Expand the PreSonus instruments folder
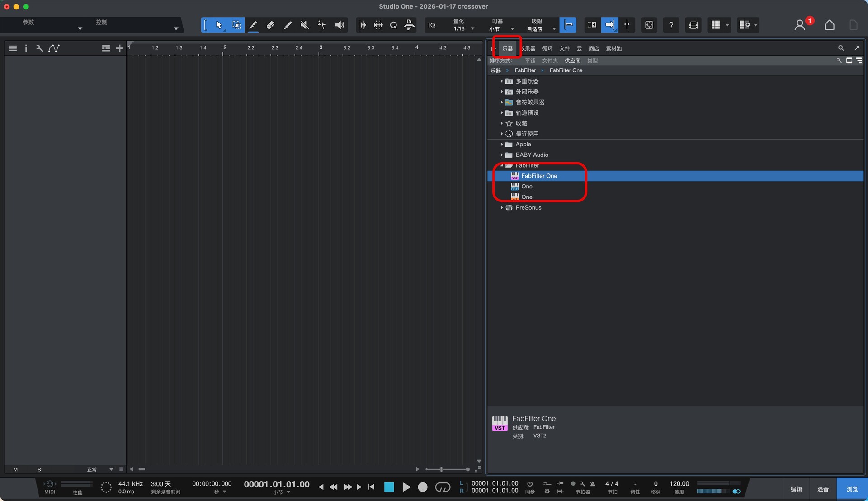Viewport: 868px width, 501px height. click(x=502, y=208)
